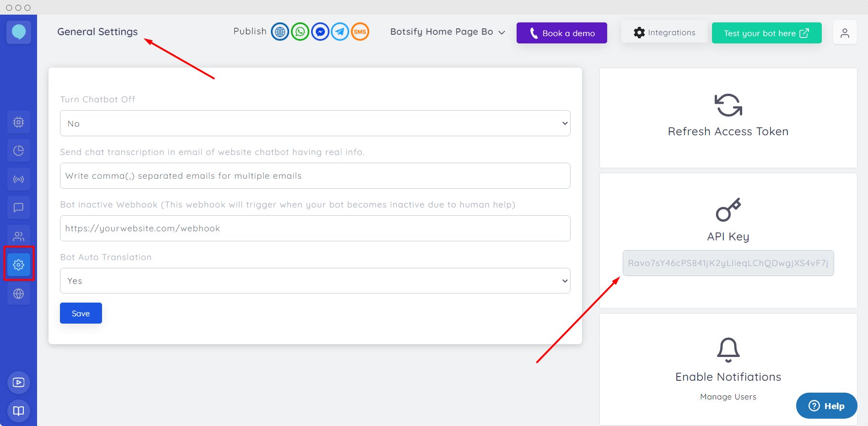Open the settings gear in sidebar
This screenshot has height=426, width=868.
pos(19,265)
